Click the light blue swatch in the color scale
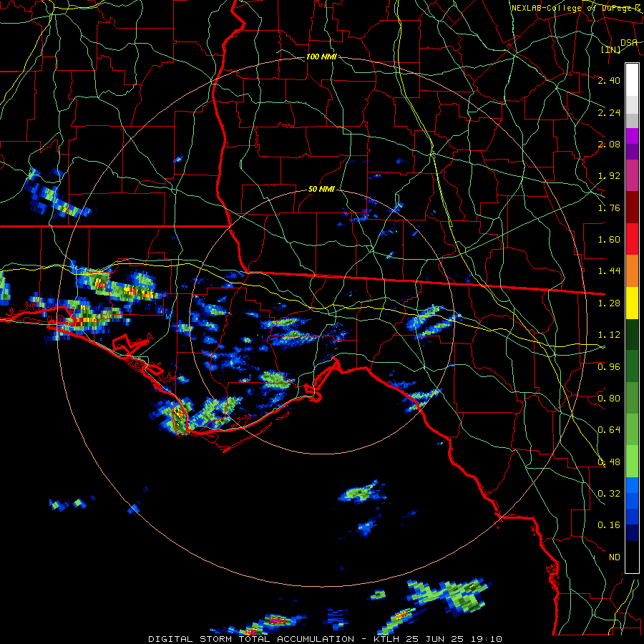 (632, 485)
